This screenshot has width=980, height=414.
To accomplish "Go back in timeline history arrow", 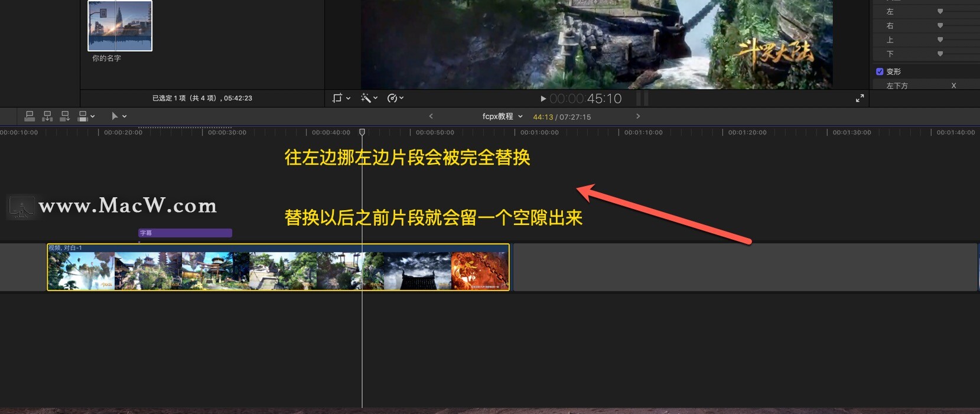I will click(x=431, y=116).
